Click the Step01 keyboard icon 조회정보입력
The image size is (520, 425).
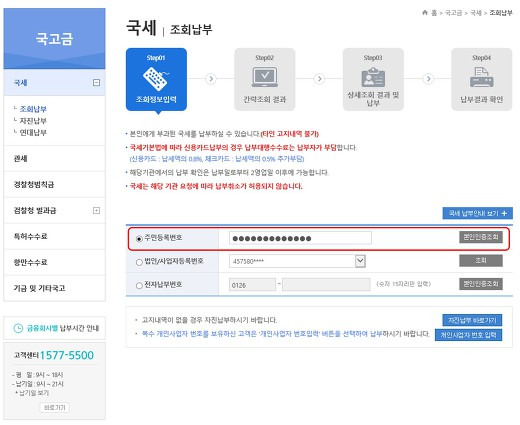pyautogui.click(x=156, y=79)
